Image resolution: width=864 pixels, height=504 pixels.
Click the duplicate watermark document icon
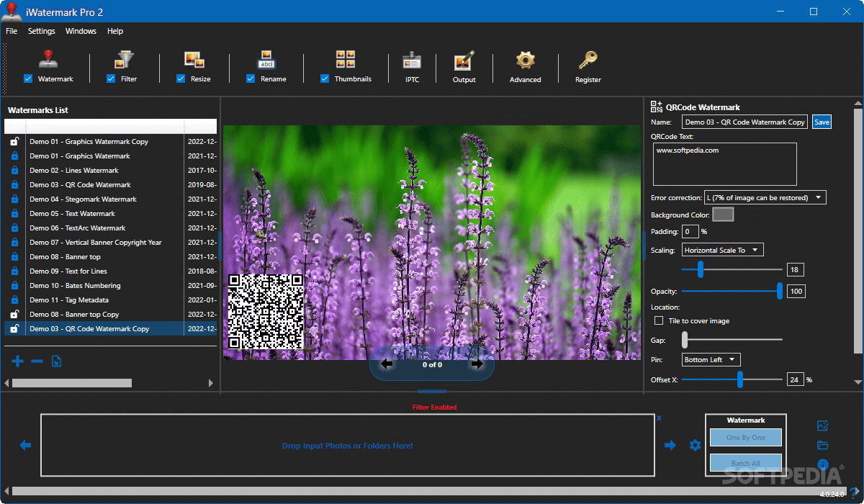pyautogui.click(x=56, y=361)
